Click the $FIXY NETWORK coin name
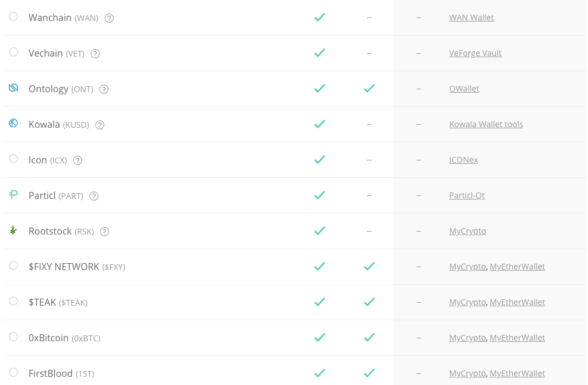The height and width of the screenshot is (385, 588). tap(64, 267)
